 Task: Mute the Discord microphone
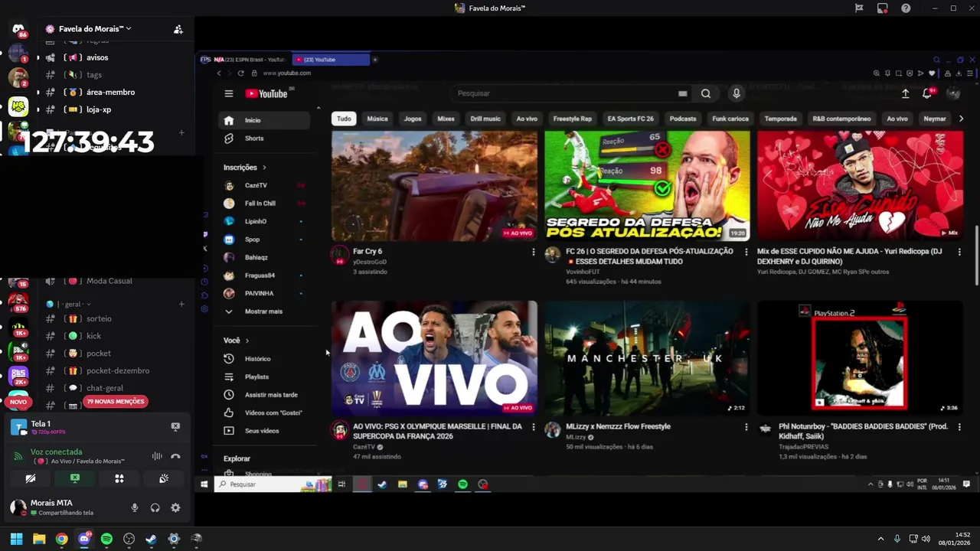pyautogui.click(x=135, y=507)
